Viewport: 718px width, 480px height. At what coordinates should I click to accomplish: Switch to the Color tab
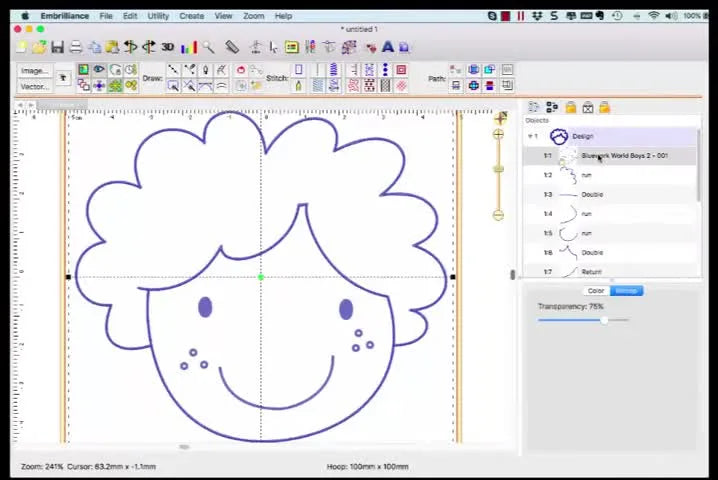click(x=596, y=291)
